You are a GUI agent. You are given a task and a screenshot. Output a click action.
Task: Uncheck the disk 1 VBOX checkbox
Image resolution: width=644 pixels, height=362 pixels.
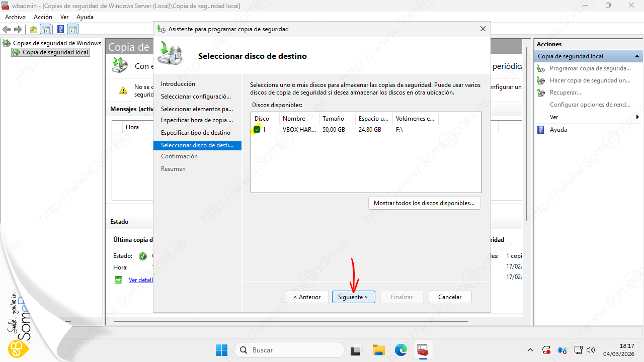pos(257,130)
